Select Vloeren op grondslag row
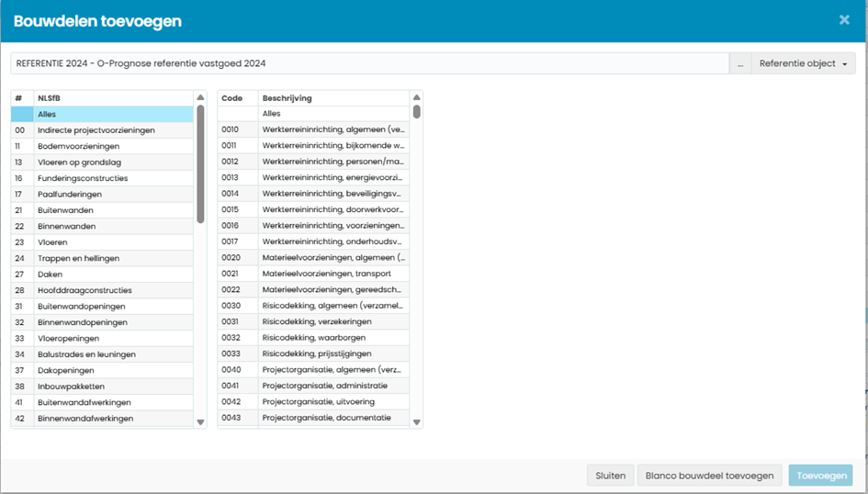Image resolution: width=868 pixels, height=494 pixels. [102, 163]
